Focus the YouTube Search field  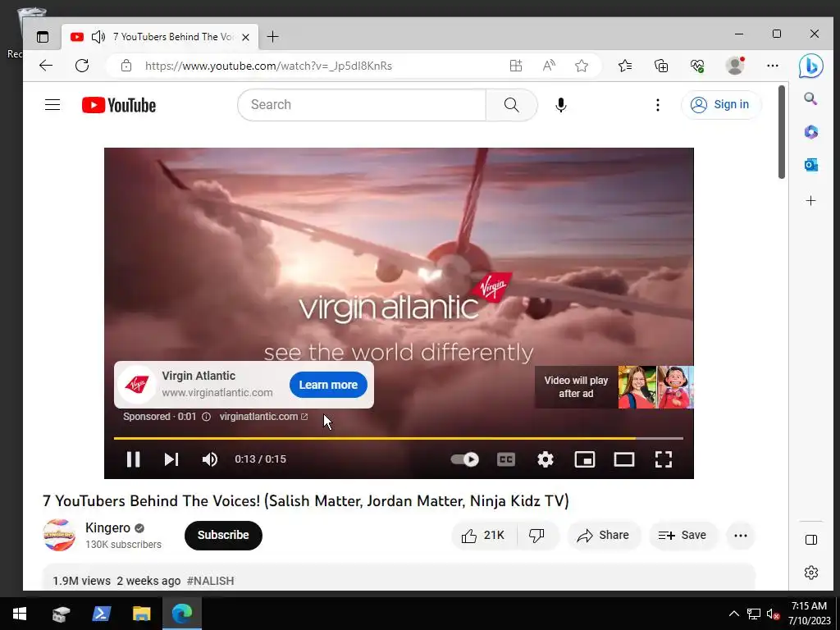coord(362,105)
